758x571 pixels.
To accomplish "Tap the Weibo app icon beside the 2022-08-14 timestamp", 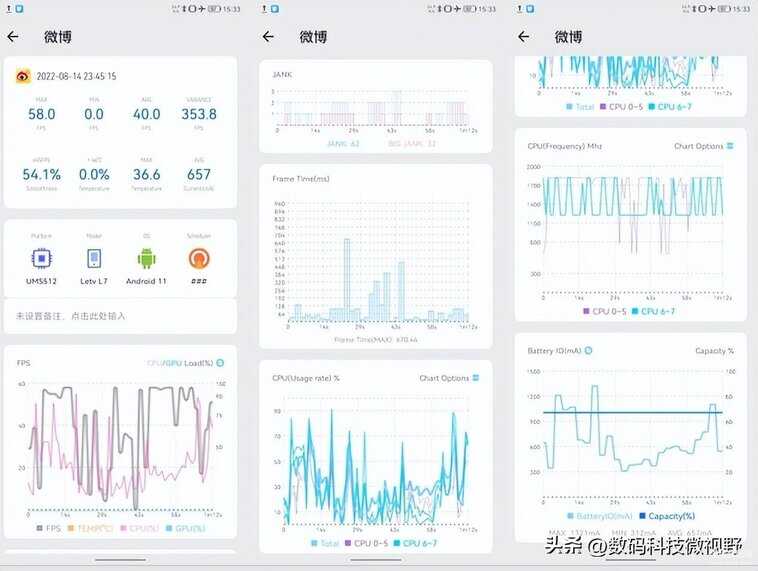I will (23, 76).
